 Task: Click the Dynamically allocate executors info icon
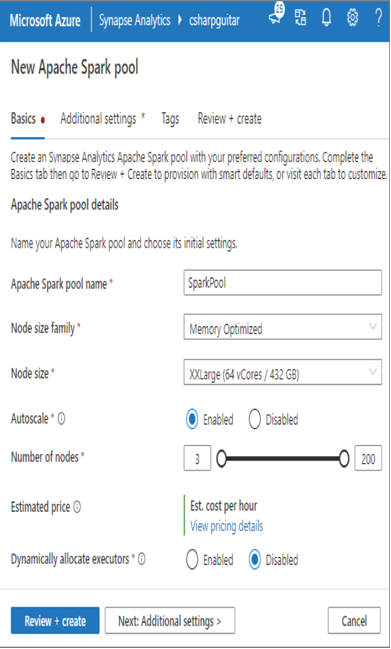pyautogui.click(x=142, y=559)
